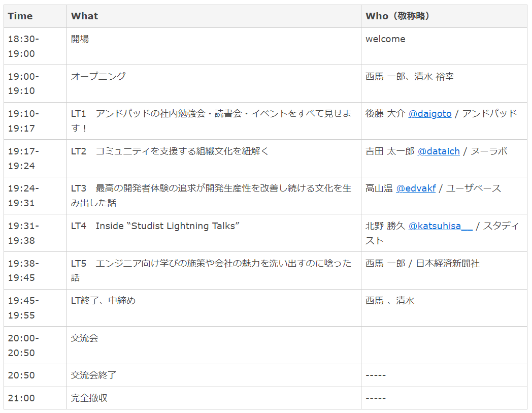
Task: Click the LT3 最高の開発者体験 talk title
Action: [211, 195]
